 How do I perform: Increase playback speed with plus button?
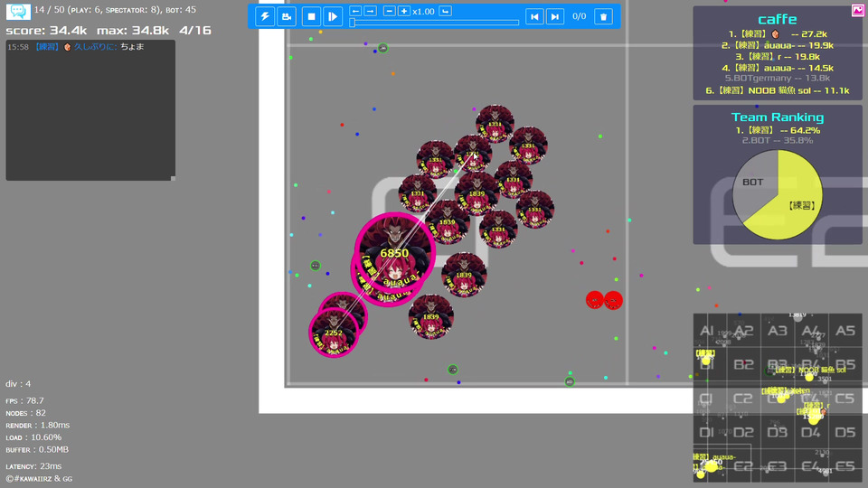click(404, 11)
